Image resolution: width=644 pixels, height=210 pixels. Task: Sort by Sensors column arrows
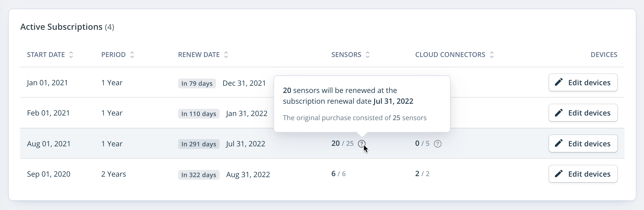coord(367,55)
